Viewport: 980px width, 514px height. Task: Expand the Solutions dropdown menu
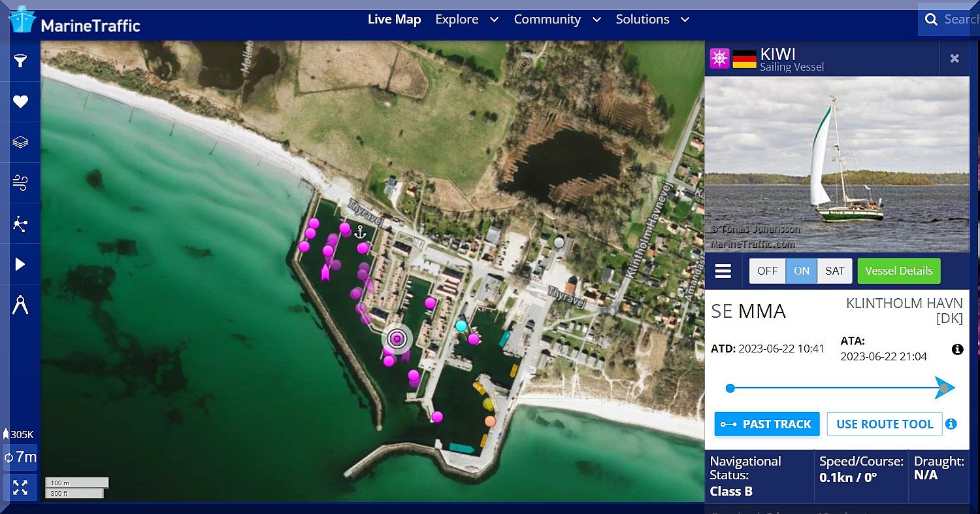pos(652,20)
